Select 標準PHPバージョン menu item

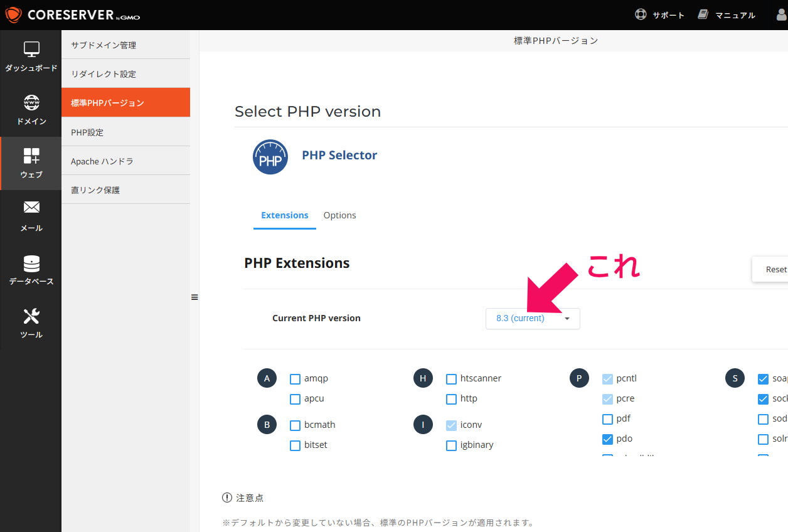click(x=125, y=102)
